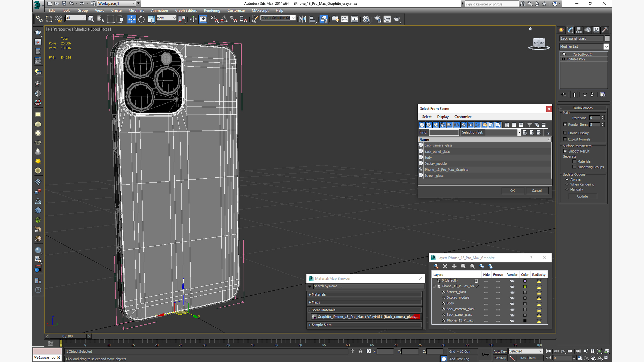644x362 pixels.
Task: Expand the Sample Slots group
Action: [x=364, y=325]
